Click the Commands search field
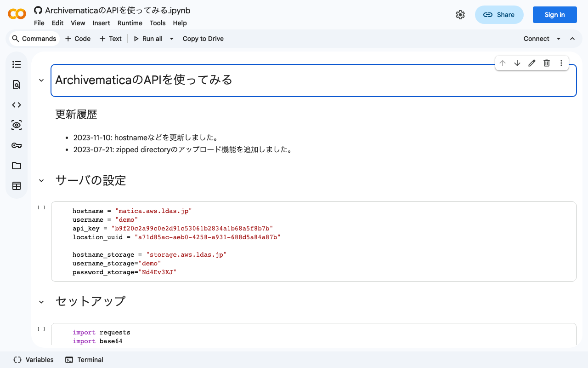 coord(34,39)
